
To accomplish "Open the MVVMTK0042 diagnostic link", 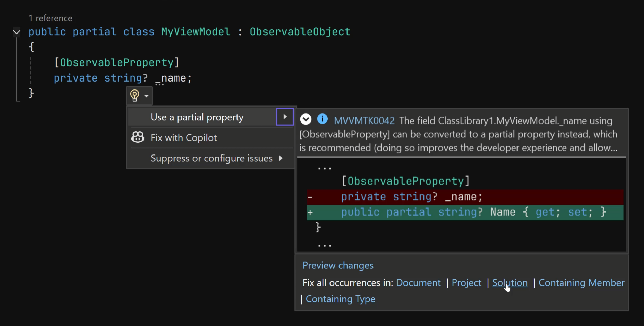I will pyautogui.click(x=364, y=121).
